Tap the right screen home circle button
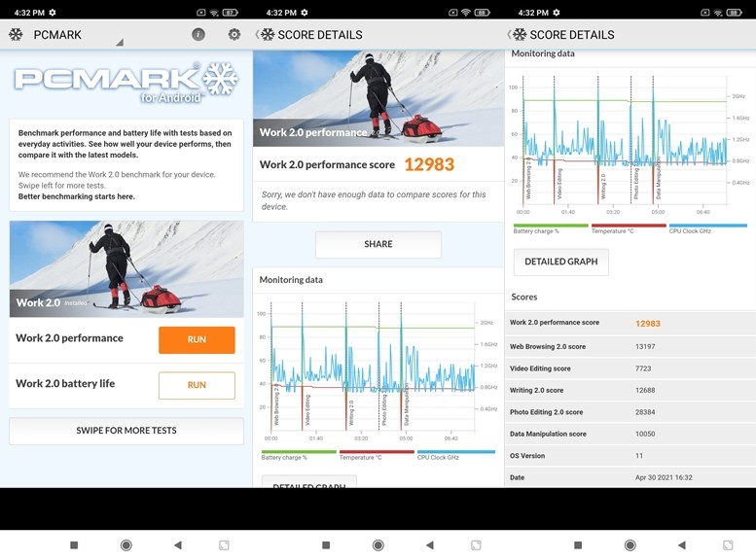This screenshot has height=560, width=756. (630, 545)
